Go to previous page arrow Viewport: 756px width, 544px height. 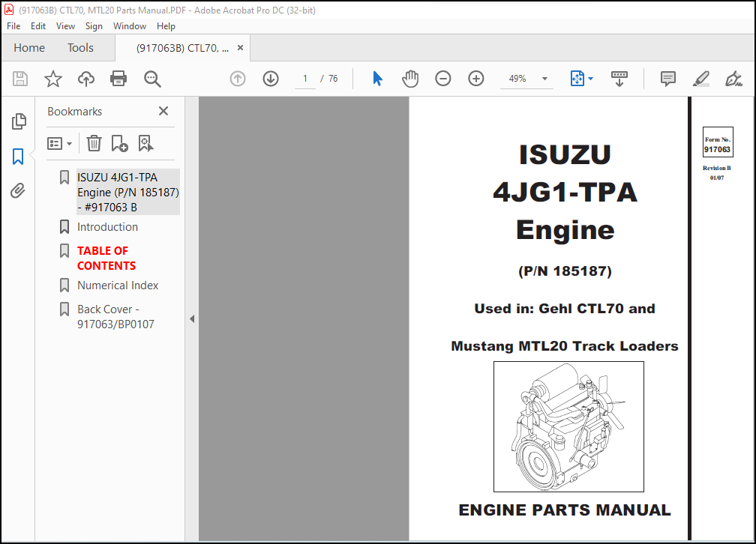coord(238,79)
